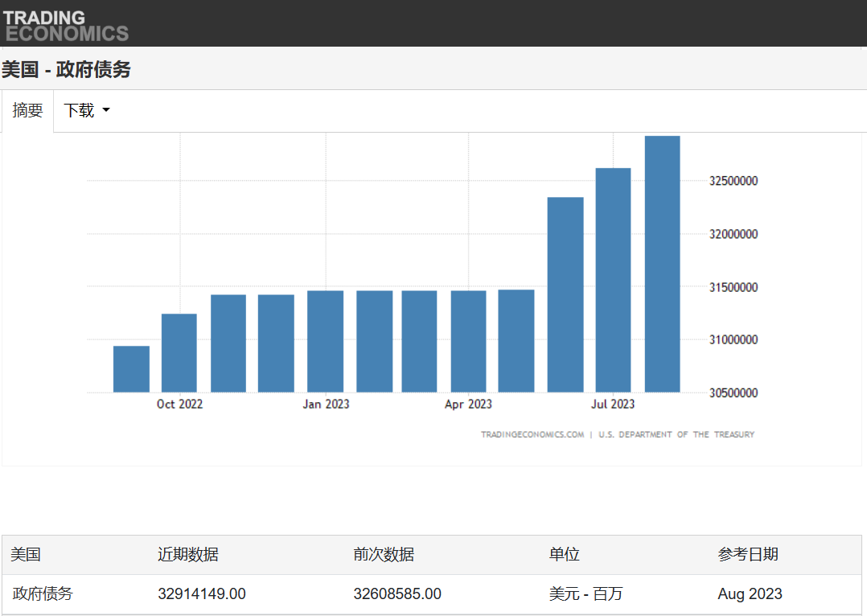Click the Apr 2023 bar in chart

click(x=468, y=341)
